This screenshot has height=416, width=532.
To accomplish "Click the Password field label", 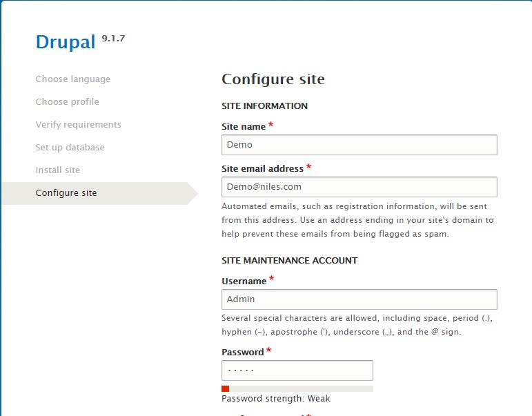I will click(x=242, y=353).
